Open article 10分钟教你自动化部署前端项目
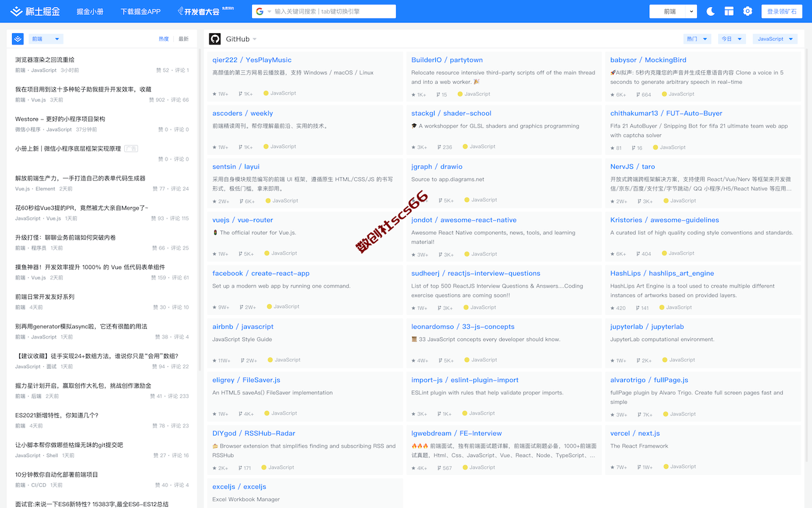812x508 pixels. [x=56, y=474]
